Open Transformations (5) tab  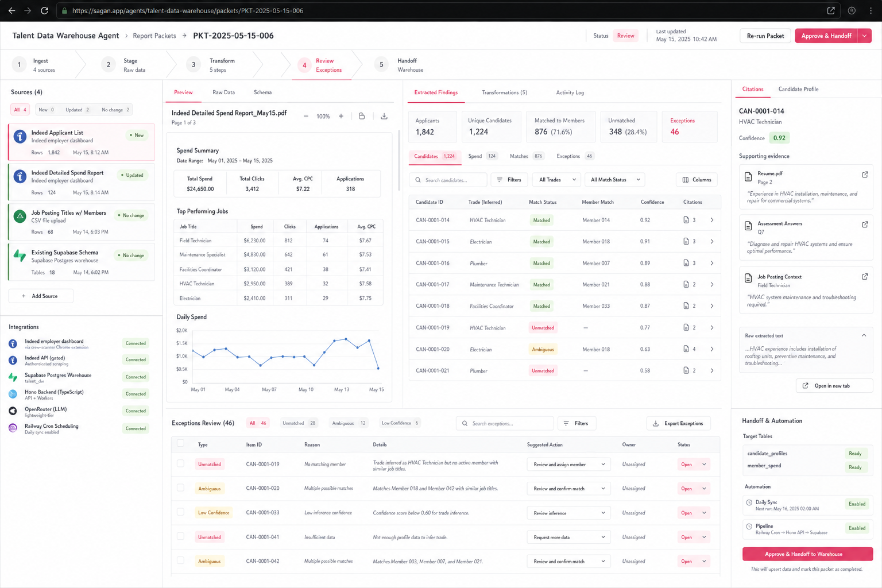click(x=504, y=92)
